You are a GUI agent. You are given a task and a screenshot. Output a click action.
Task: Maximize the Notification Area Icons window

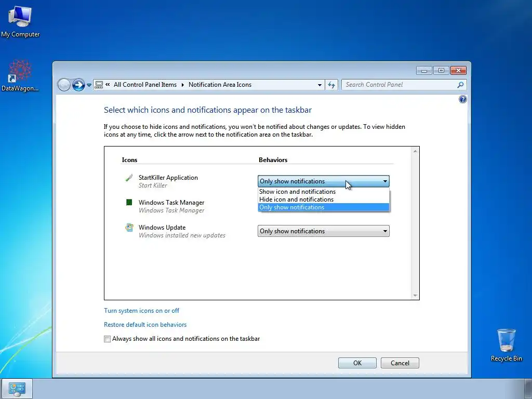coord(441,71)
